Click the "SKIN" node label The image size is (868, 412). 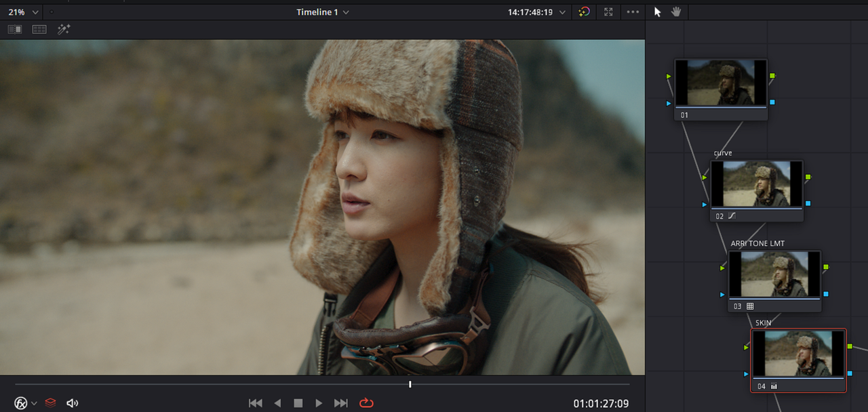(x=764, y=323)
